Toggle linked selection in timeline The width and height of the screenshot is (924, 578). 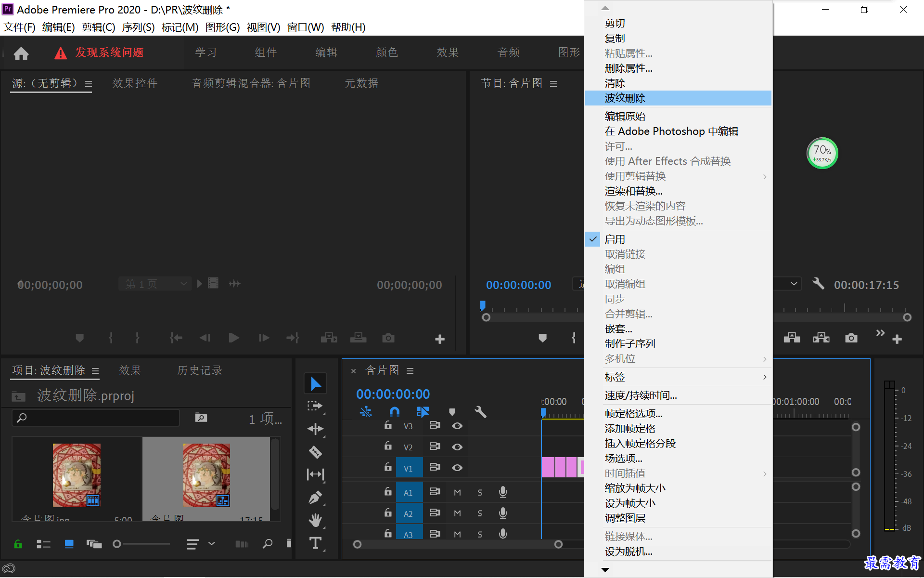coord(423,412)
